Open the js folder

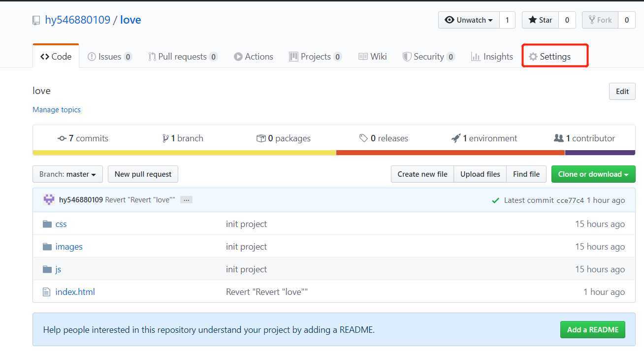[58, 269]
